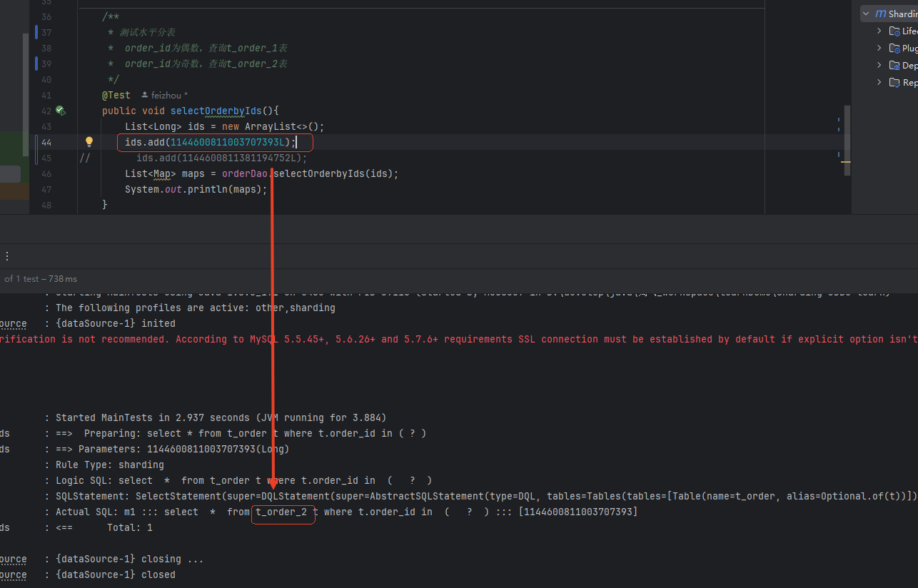Open the yellow lightbulb quick-fix icon

point(89,142)
